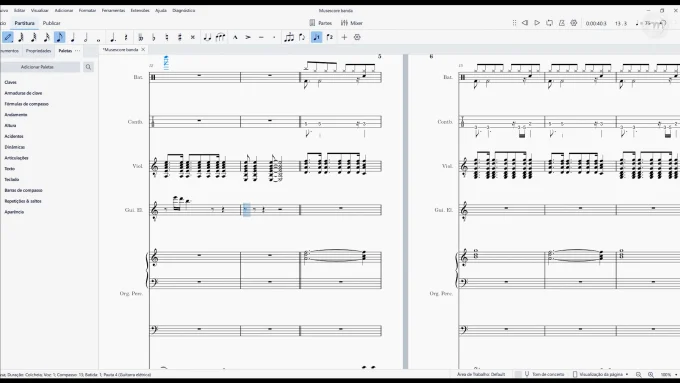Expand the Andamento palette
This screenshot has width=680, height=383.
point(16,115)
